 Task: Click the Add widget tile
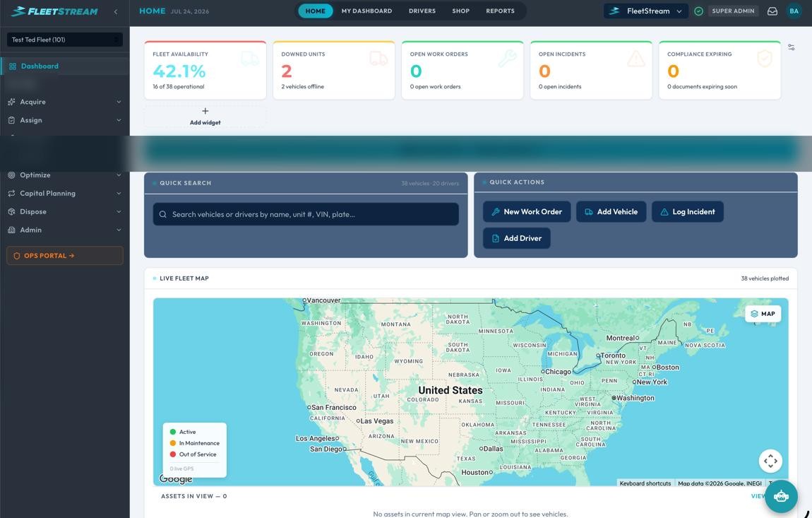pyautogui.click(x=205, y=117)
